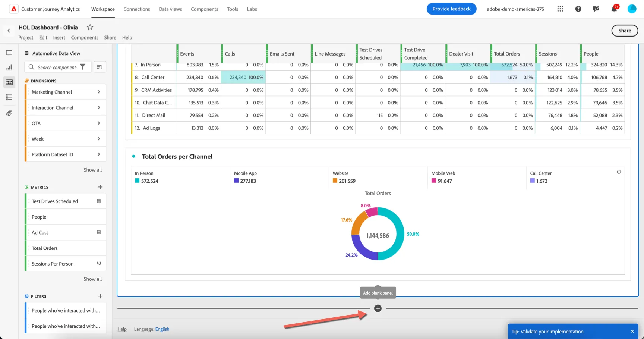This screenshot has width=644, height=339.
Task: Open the Insert menu
Action: (x=59, y=37)
